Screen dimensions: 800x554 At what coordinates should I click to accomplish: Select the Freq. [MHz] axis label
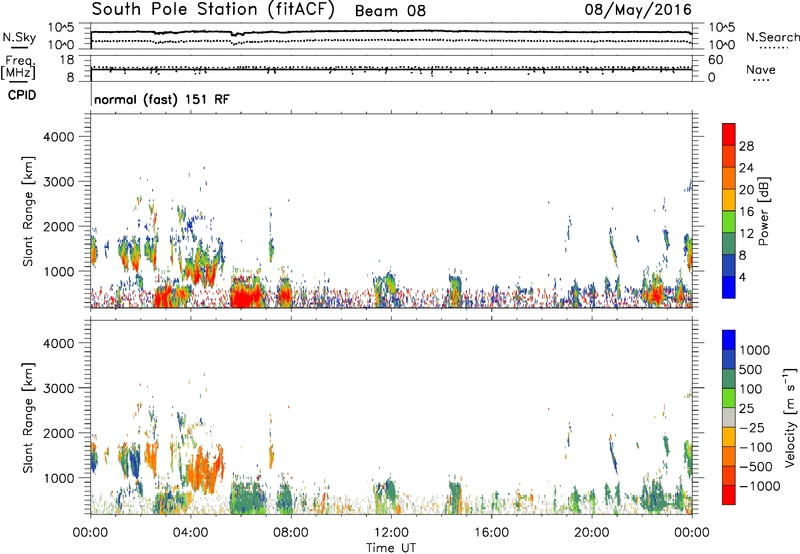pos(19,68)
